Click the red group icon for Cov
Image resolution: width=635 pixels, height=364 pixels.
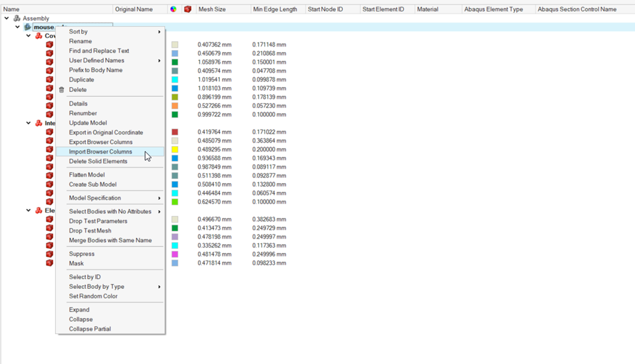39,36
